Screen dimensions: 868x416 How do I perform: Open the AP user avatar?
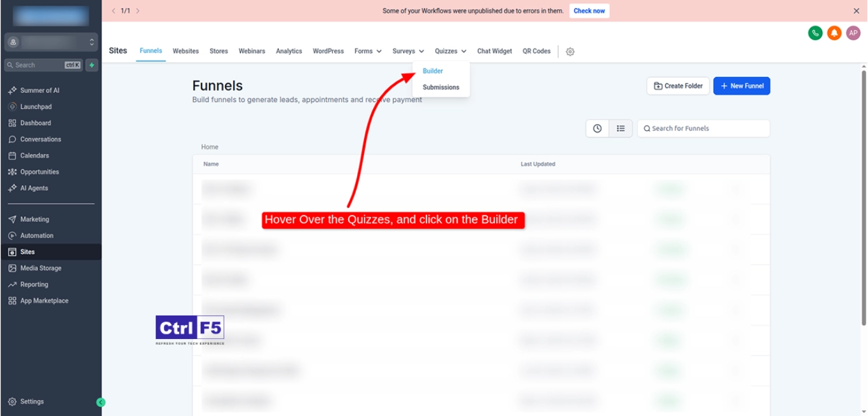point(853,33)
